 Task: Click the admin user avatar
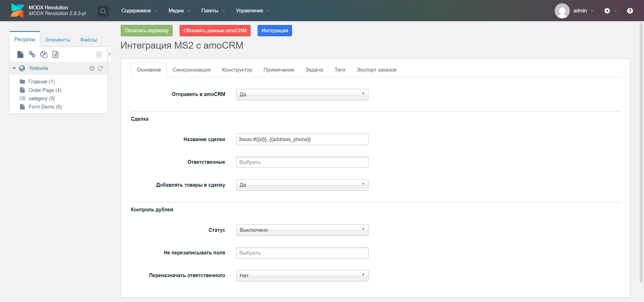[562, 11]
